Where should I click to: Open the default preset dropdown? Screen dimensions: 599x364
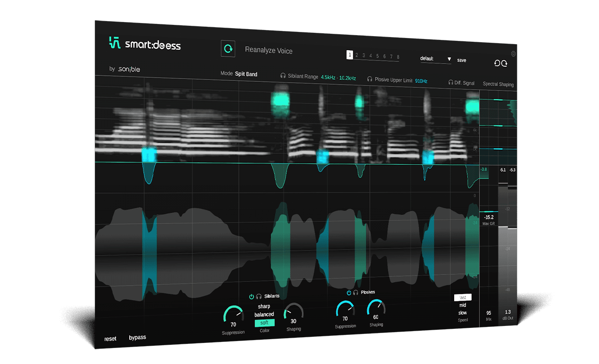436,59
